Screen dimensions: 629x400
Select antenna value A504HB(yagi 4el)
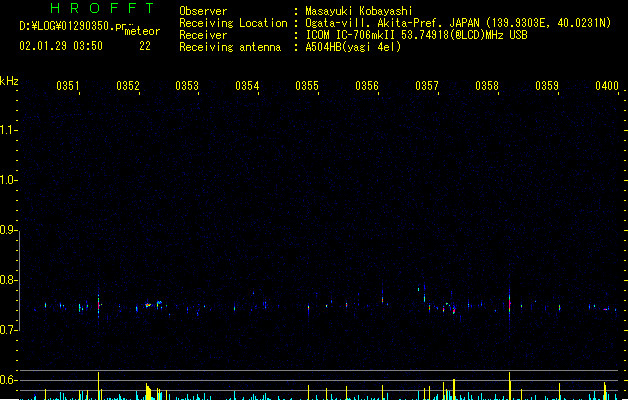[x=353, y=47]
